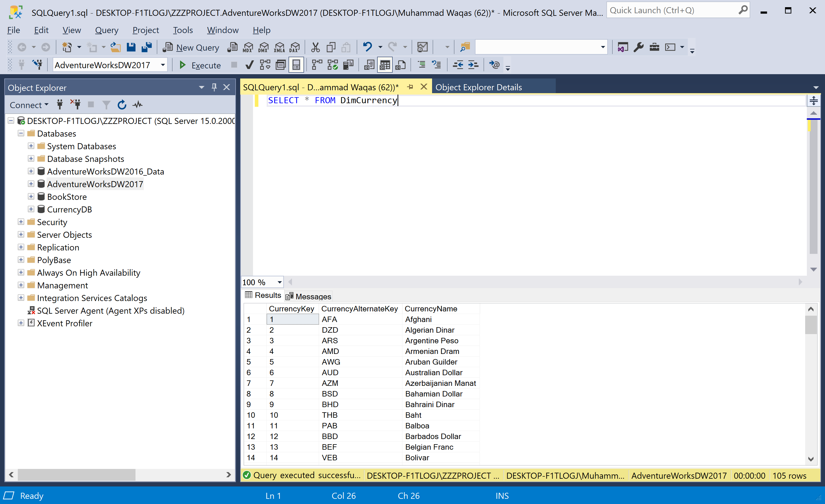Click the Execute button
This screenshot has width=825, height=504.
(200, 65)
